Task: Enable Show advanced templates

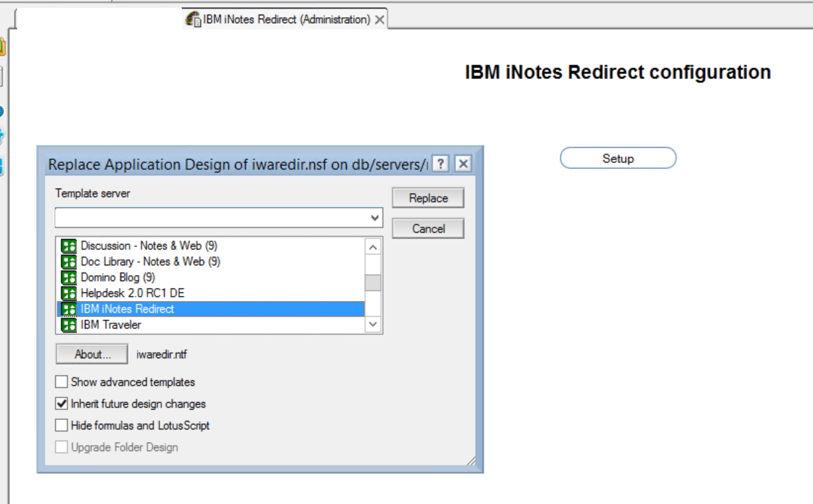Action: point(61,382)
